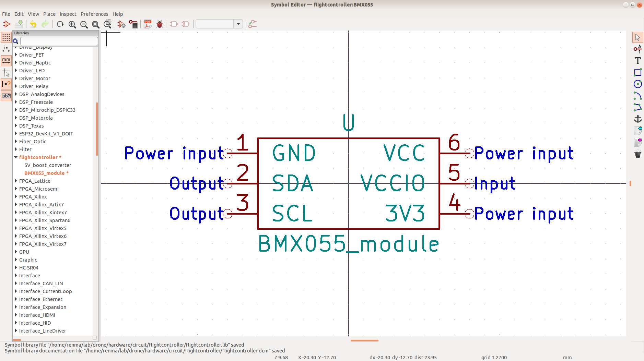Toggle grid display on canvas
The height and width of the screenshot is (361, 644).
(6, 37)
